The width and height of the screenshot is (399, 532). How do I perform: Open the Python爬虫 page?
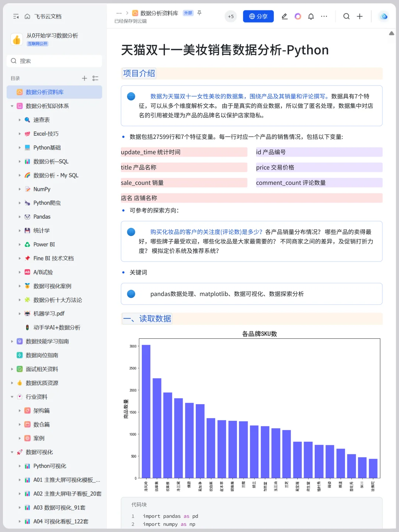coord(47,203)
